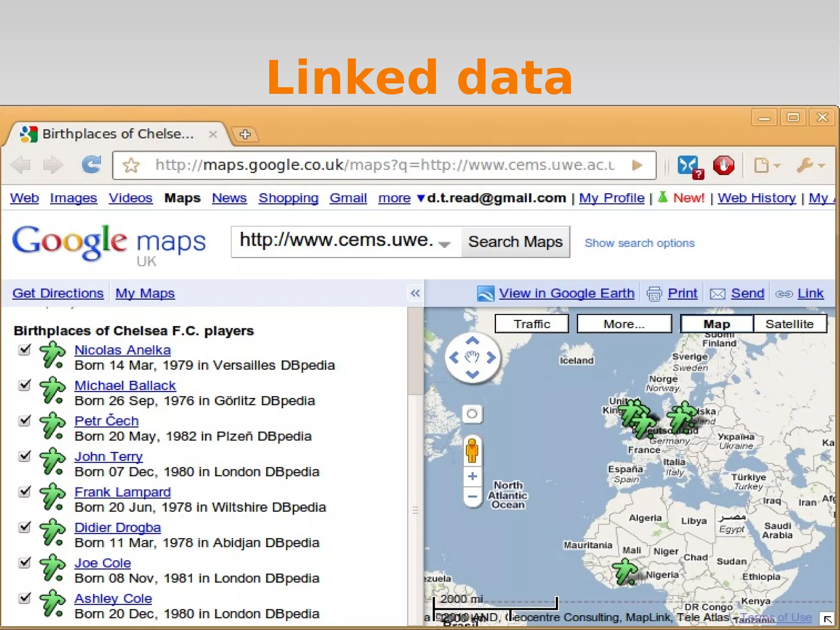Pan the map down

(472, 374)
